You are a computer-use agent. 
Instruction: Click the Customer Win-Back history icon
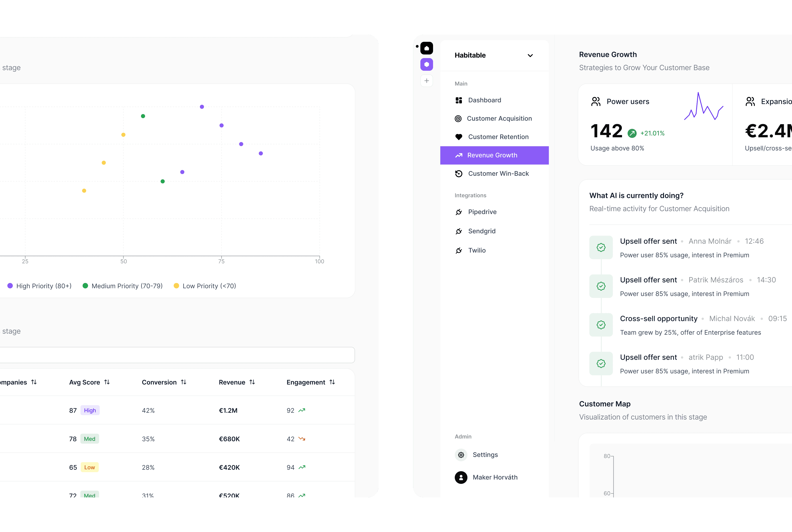(x=459, y=174)
